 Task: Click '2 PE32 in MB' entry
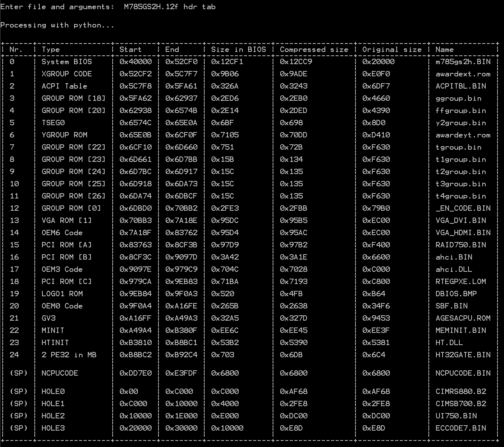coord(69,355)
